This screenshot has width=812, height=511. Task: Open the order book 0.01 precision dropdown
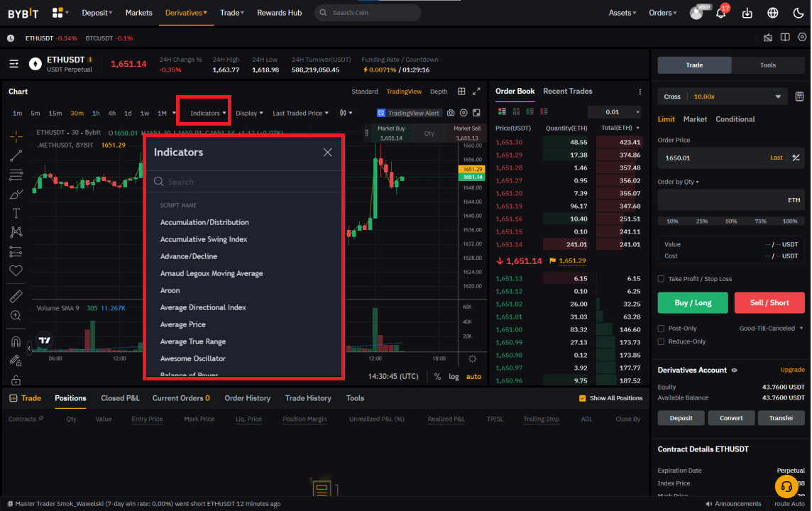coord(615,112)
